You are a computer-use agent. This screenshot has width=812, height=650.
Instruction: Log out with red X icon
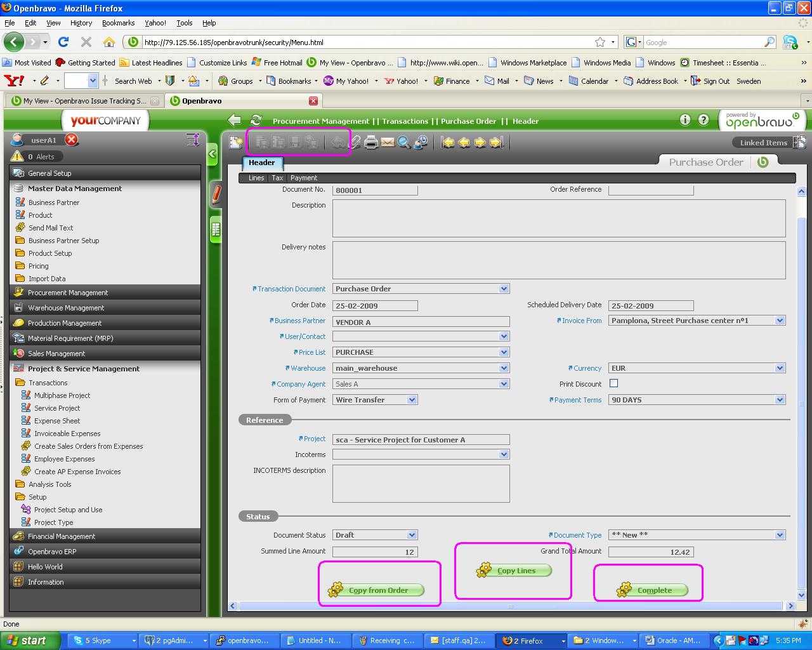click(72, 140)
